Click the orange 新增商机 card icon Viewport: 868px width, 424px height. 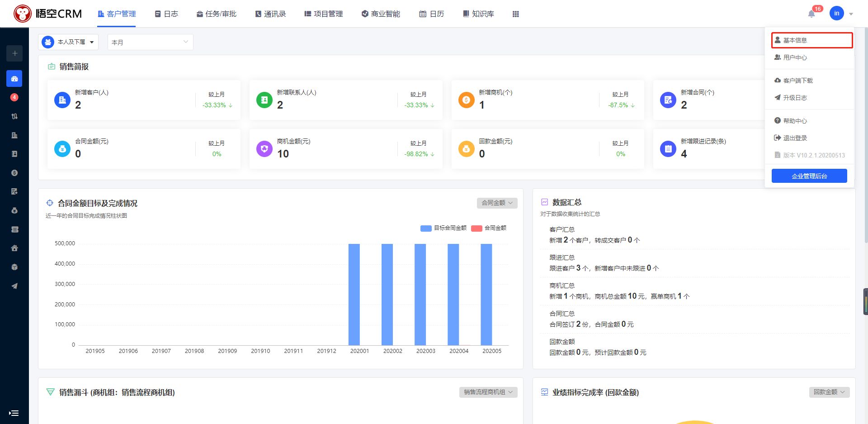coord(467,100)
